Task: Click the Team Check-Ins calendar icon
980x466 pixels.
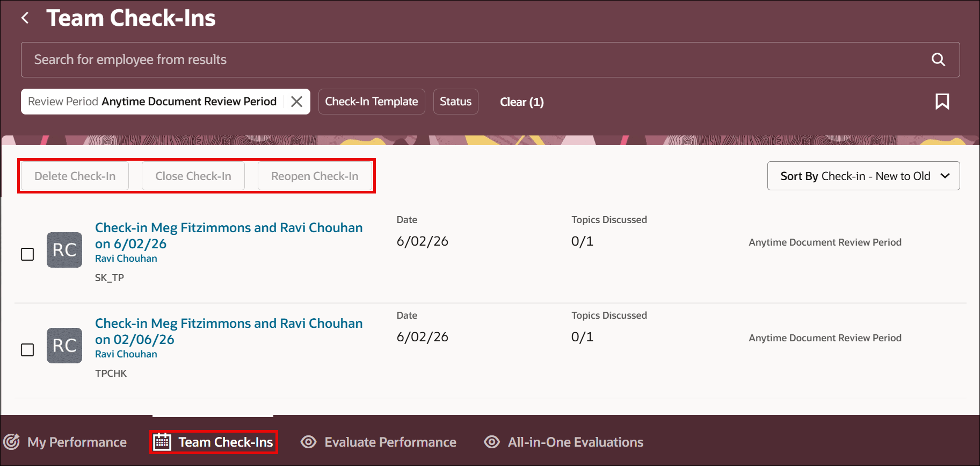Action: (x=162, y=442)
